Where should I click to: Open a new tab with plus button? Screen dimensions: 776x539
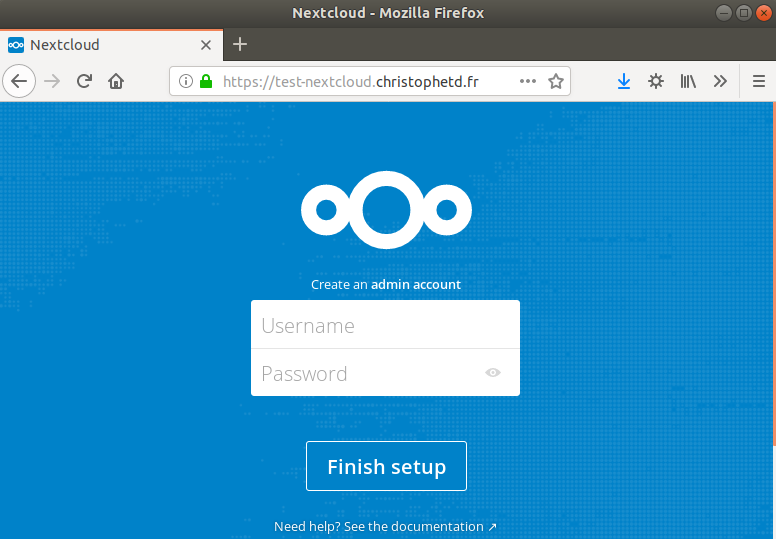point(240,45)
